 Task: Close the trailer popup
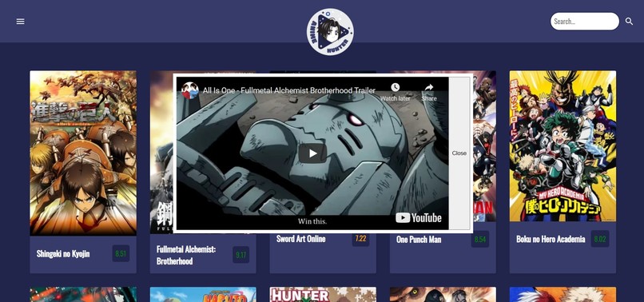(x=459, y=153)
